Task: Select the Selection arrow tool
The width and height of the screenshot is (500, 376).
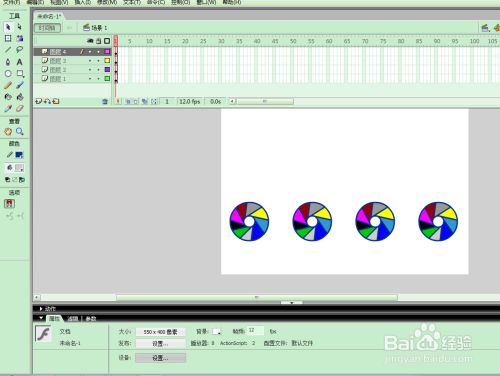Action: point(8,27)
